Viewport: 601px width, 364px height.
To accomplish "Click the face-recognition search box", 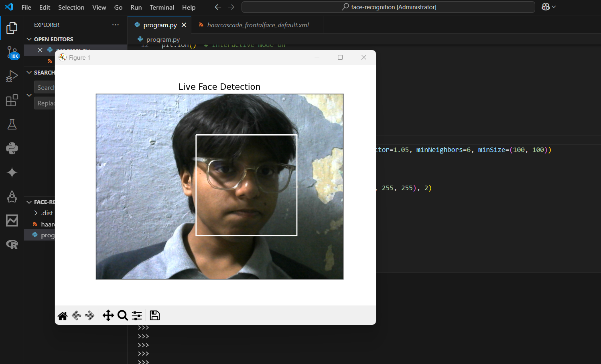I will (388, 7).
